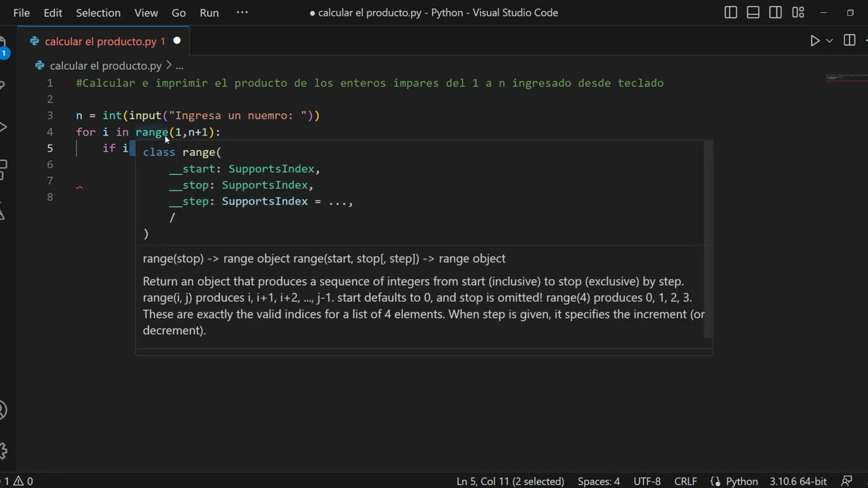This screenshot has height=488, width=868.
Task: Open the run options dropdown arrow
Action: [829, 41]
